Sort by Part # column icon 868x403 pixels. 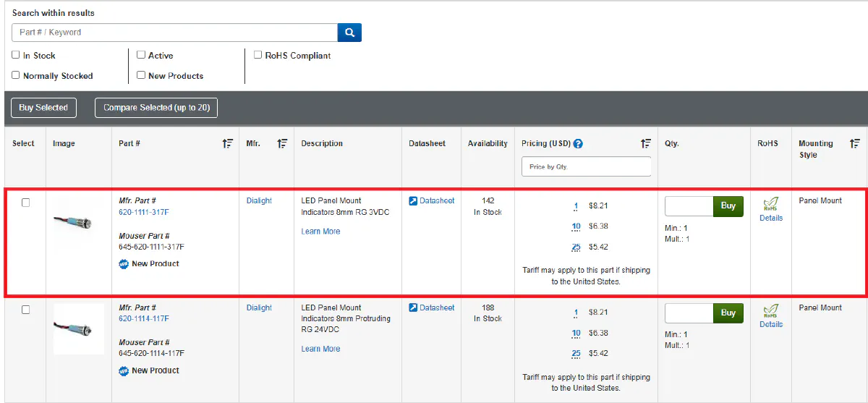(228, 143)
